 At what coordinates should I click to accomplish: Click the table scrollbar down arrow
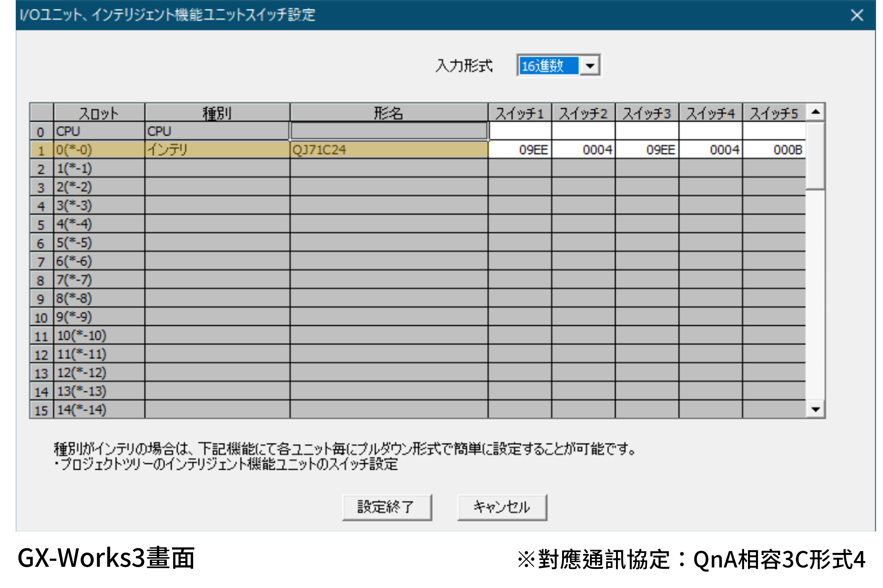click(815, 409)
